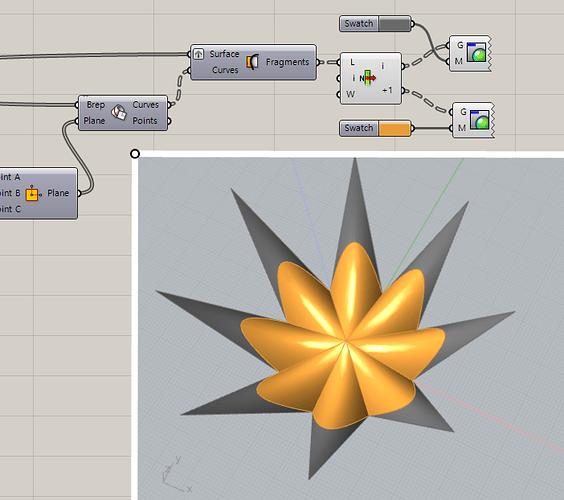The width and height of the screenshot is (564, 500).
Task: Click the Surface Split component icon
Action: click(x=253, y=62)
